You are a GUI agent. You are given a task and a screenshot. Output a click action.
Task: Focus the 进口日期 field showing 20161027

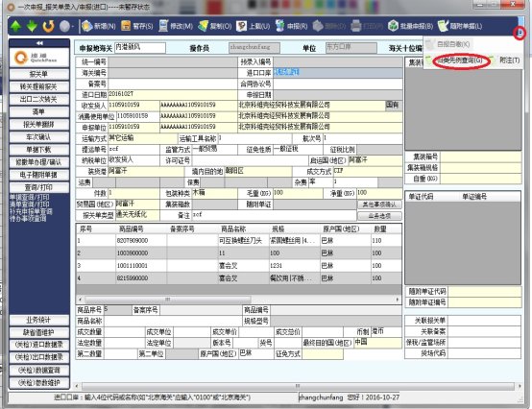[x=173, y=95]
